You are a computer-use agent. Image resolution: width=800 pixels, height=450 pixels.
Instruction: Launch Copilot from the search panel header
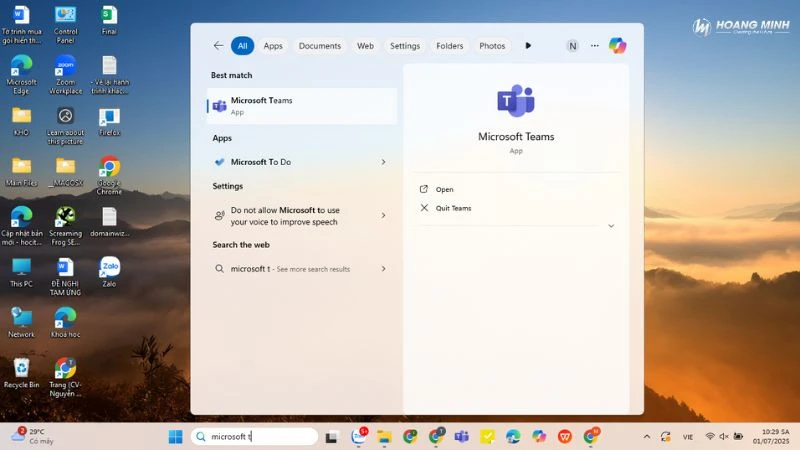[x=617, y=45]
